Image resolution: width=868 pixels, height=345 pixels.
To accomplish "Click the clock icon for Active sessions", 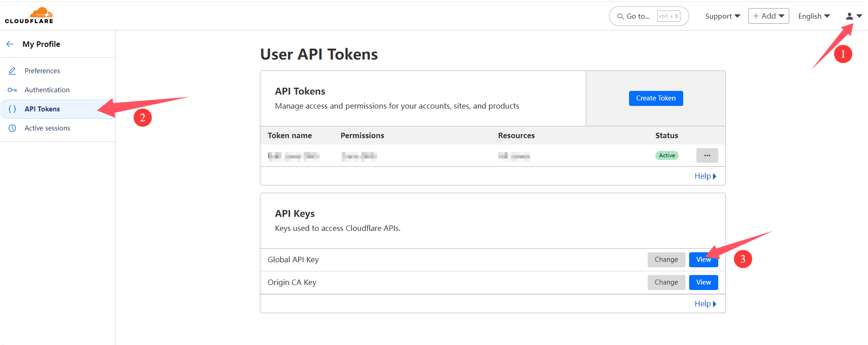I will click(12, 128).
